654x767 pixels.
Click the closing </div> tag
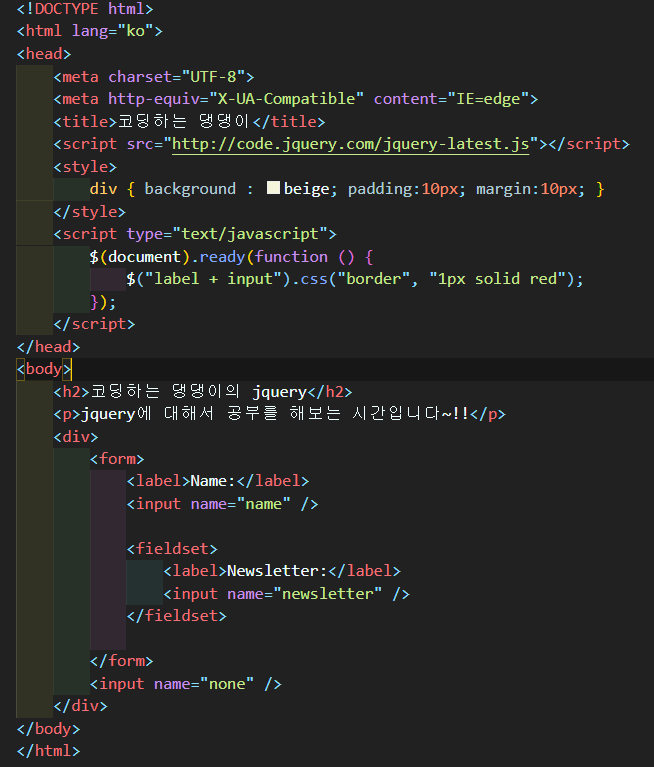click(80, 706)
